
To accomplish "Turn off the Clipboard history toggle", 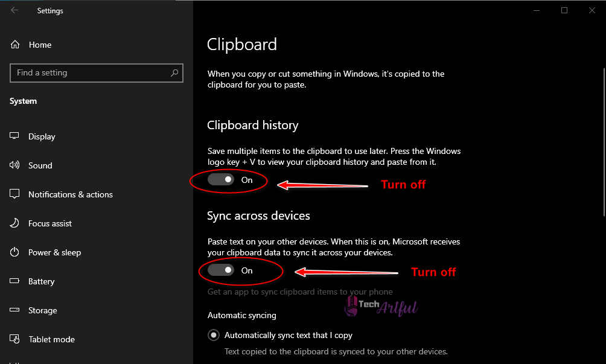I will tap(221, 179).
